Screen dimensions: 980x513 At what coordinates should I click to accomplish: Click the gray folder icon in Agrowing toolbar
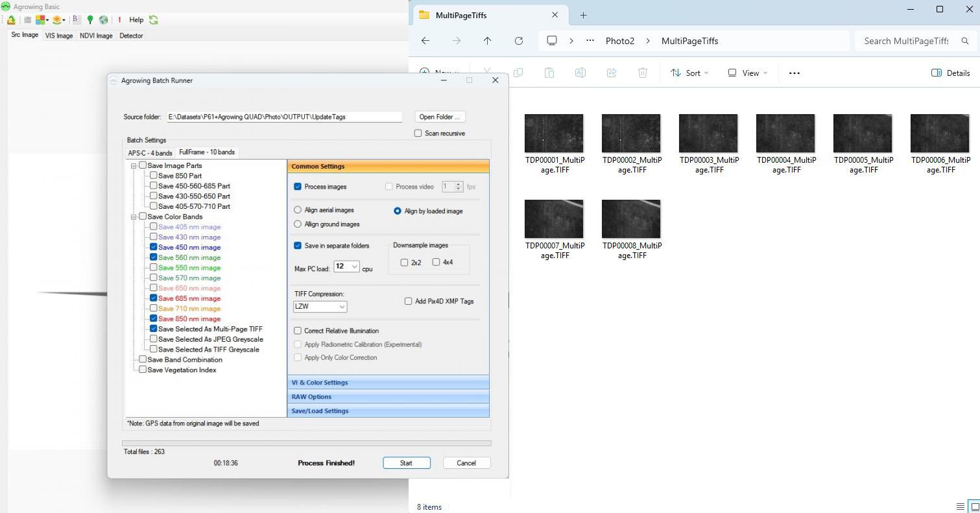(x=28, y=20)
